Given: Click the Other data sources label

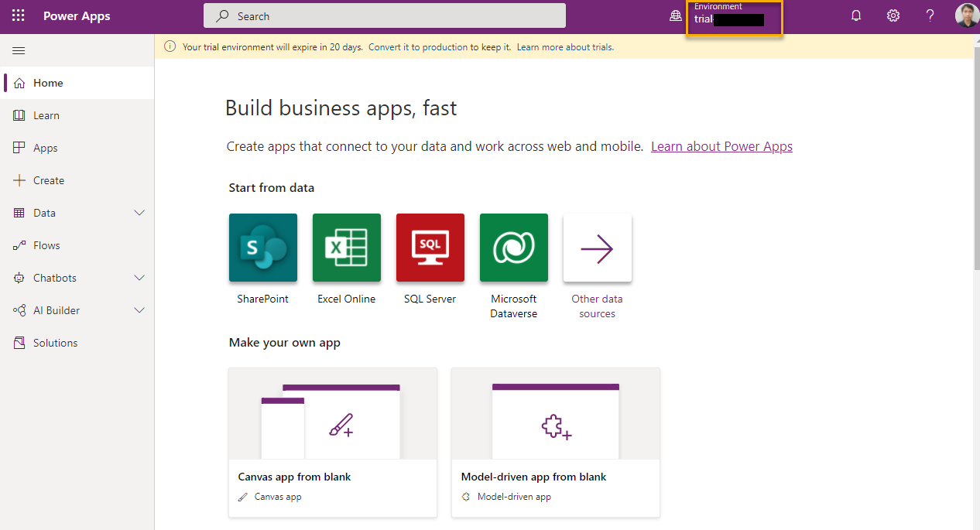Looking at the screenshot, I should point(598,306).
